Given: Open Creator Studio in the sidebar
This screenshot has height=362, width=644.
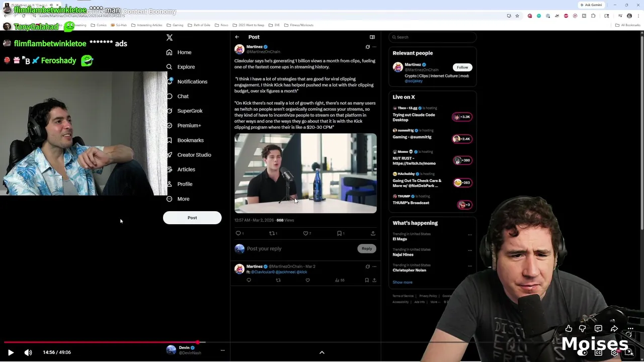Looking at the screenshot, I should click(x=188, y=155).
